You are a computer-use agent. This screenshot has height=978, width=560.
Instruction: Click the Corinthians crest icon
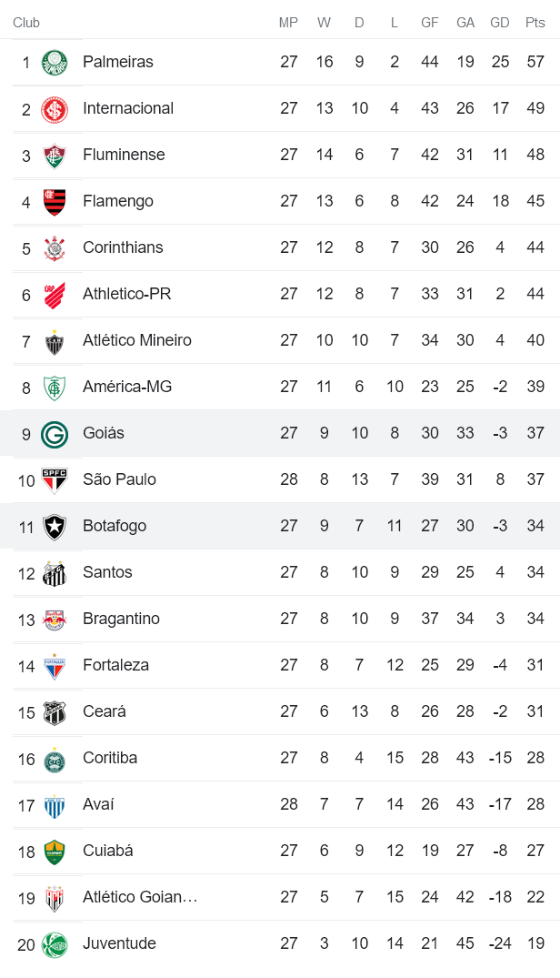tap(54, 247)
